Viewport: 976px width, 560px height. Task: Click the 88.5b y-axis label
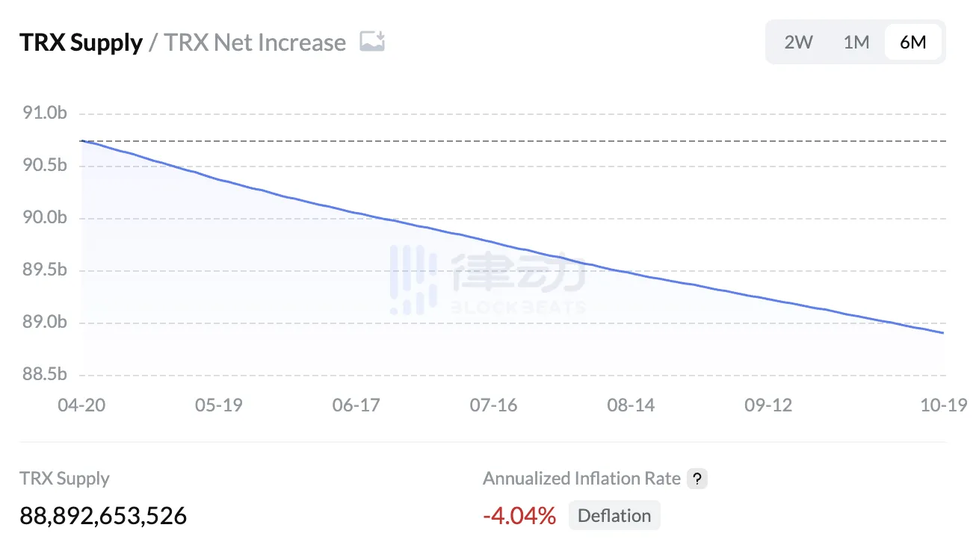[46, 374]
